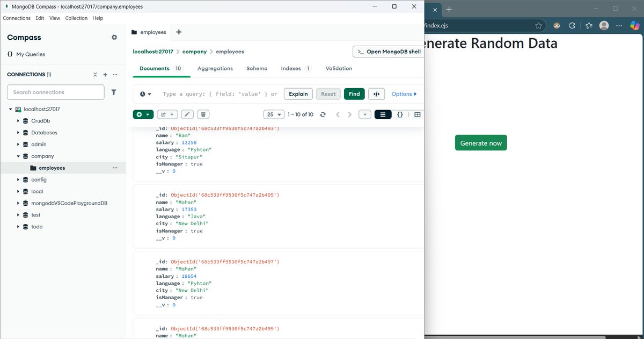Open the browser extensions puzzle icon
Viewport: 644px width, 339px height.
[572, 25]
